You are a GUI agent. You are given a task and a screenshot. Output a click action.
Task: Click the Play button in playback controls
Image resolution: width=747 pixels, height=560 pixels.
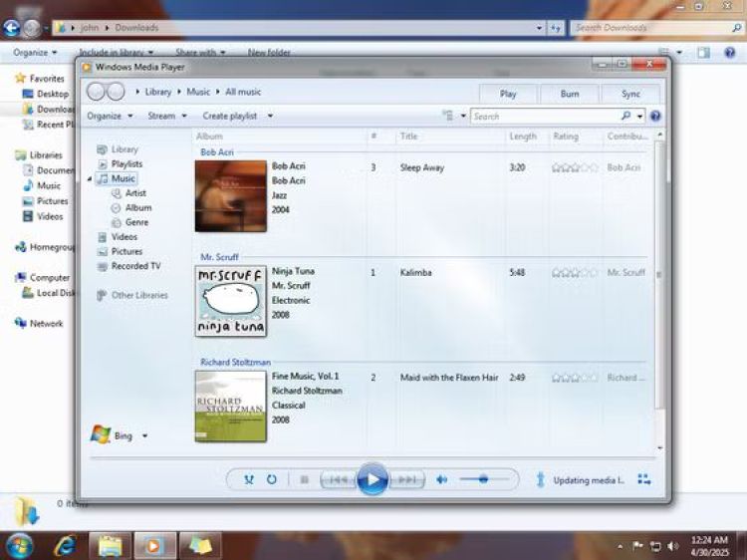pos(372,479)
